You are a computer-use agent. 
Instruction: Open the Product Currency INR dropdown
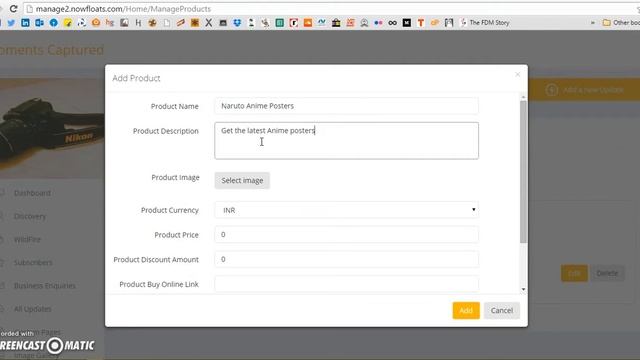(x=346, y=210)
